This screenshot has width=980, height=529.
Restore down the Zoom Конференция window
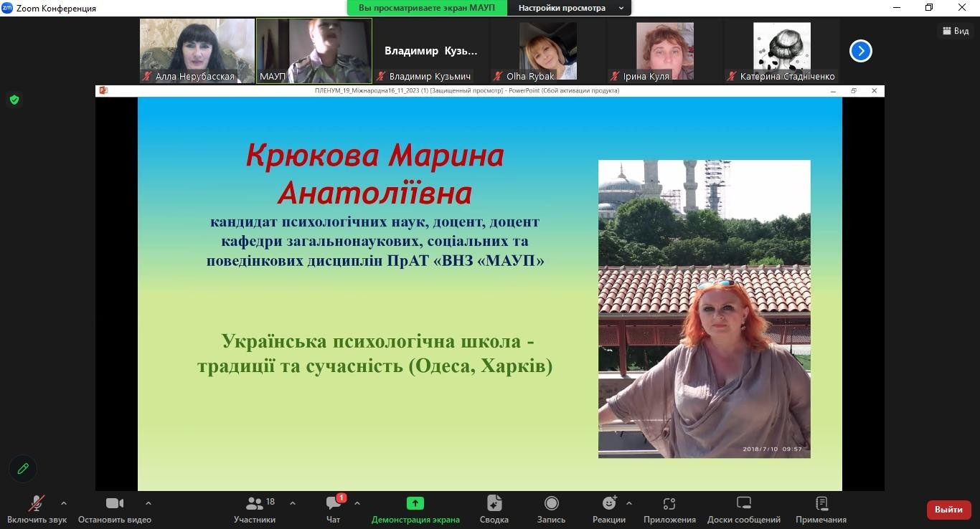[930, 8]
